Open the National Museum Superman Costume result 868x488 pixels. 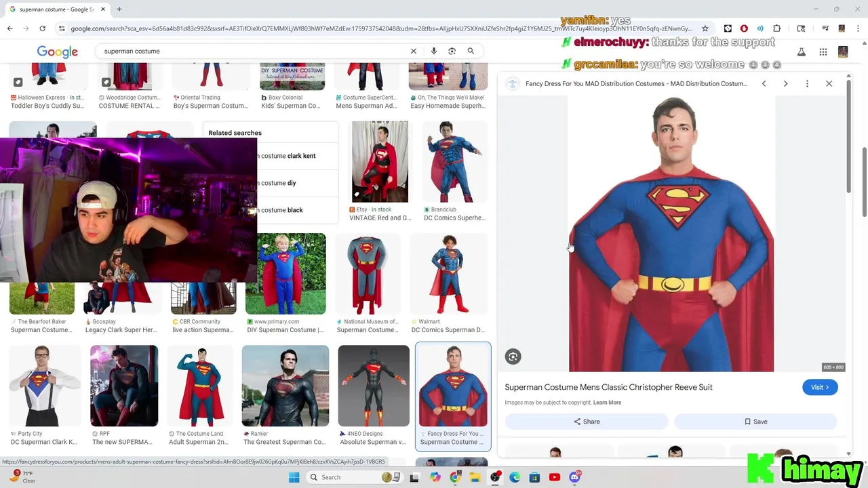click(367, 283)
